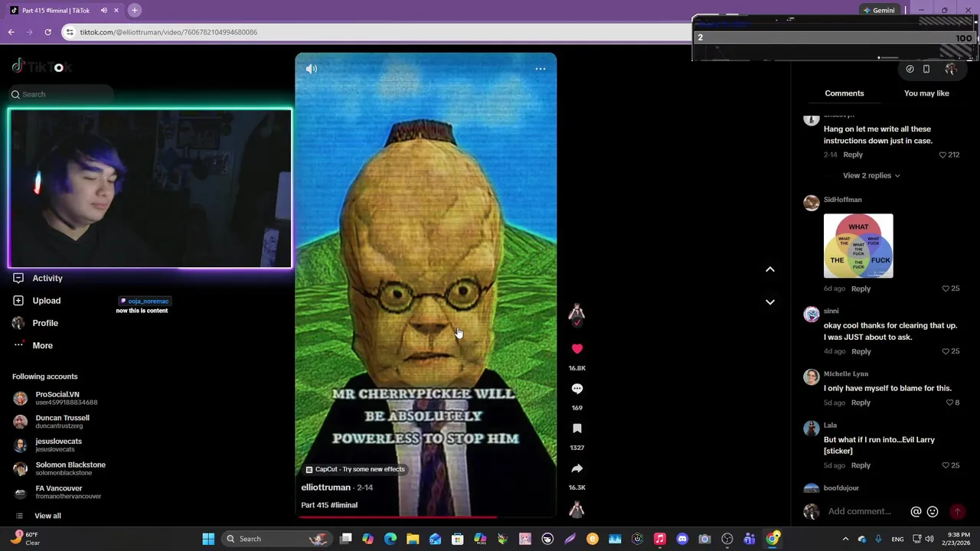Open the Gemini button in Chrome

(879, 10)
